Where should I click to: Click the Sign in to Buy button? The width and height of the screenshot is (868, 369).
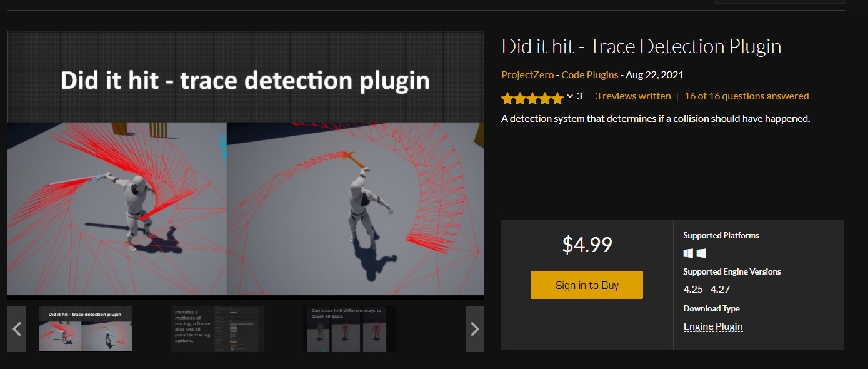(x=587, y=285)
